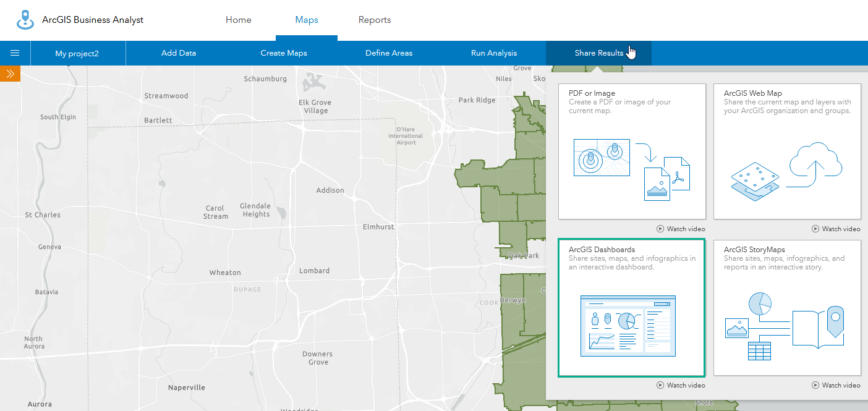The image size is (868, 411).
Task: Click the Wheaton map label
Action: point(225,273)
